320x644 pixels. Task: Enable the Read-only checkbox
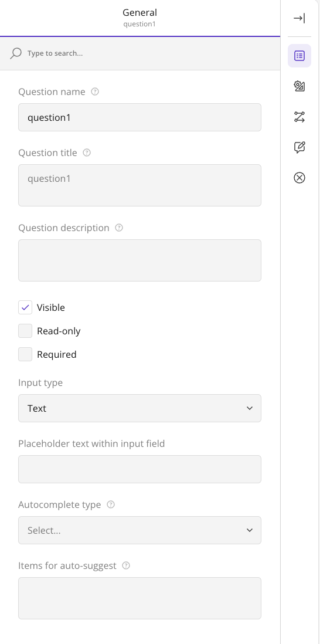click(x=25, y=331)
